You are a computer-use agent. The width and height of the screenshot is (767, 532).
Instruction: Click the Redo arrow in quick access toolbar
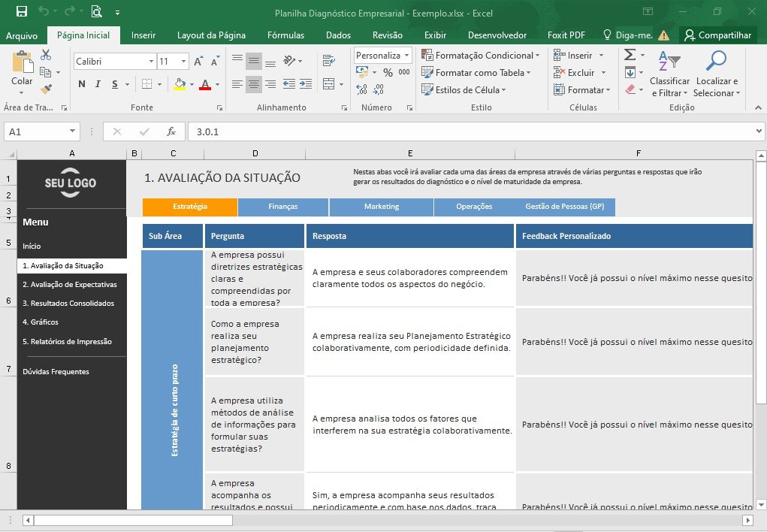click(70, 11)
